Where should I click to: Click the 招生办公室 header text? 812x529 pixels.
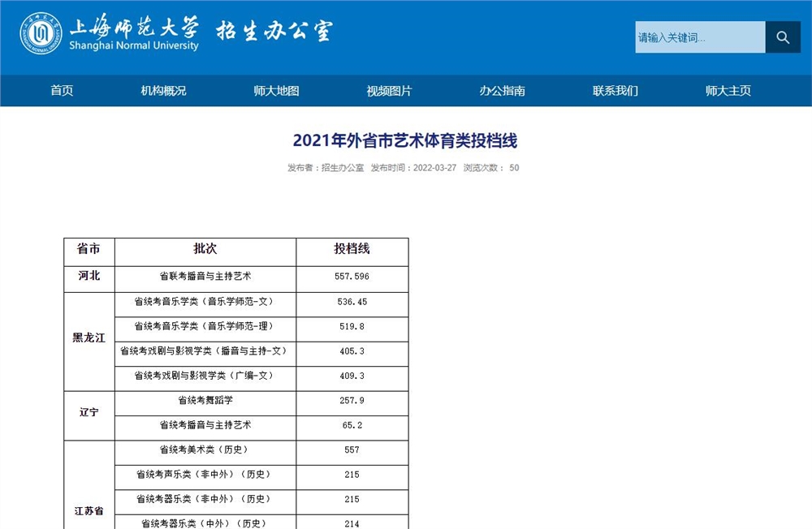pyautogui.click(x=274, y=31)
